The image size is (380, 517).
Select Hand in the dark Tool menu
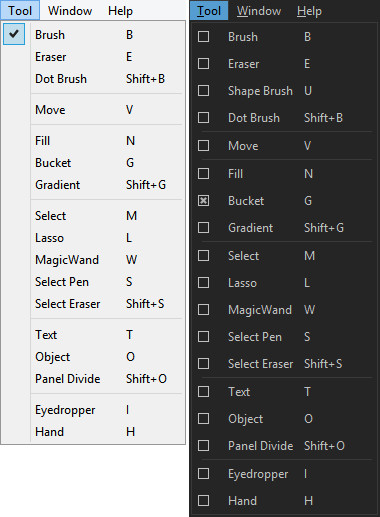tap(283, 501)
